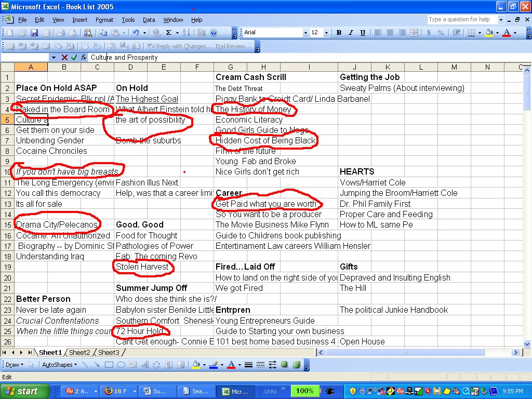Screen dimensions: 532x399
Task: Open the Draw menu on Drawing toolbar
Action: (15, 365)
